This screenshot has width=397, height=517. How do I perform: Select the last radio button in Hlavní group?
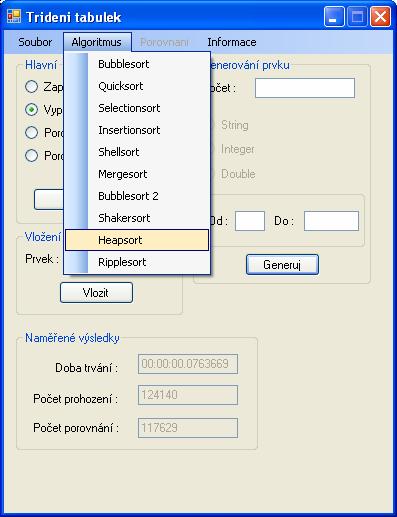pyautogui.click(x=31, y=155)
